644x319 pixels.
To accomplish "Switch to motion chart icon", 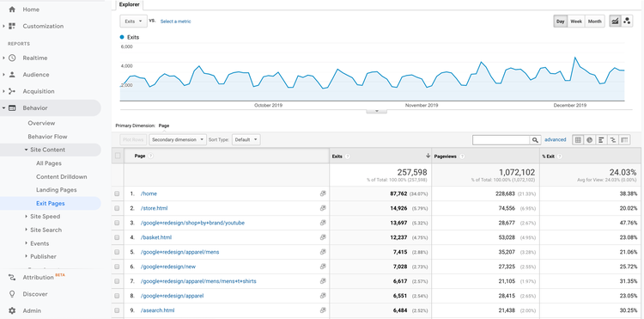I will click(x=627, y=21).
